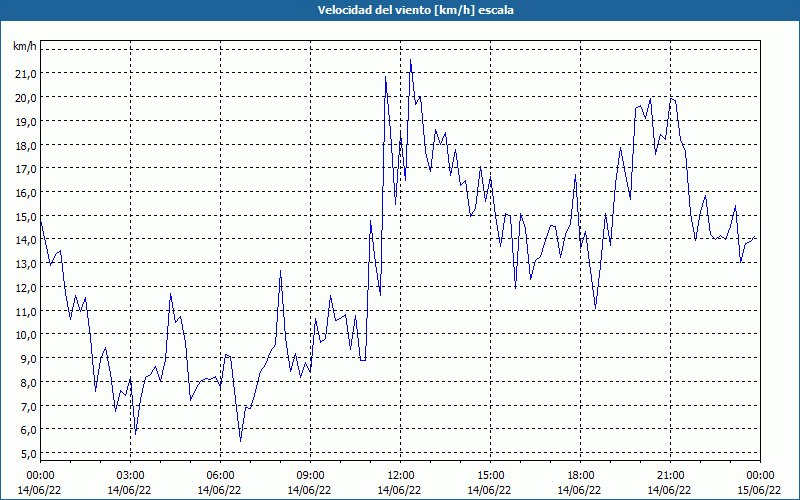This screenshot has width=800, height=500.
Task: Click the chart title 'Velocidad del viento [km/h] escala'
Action: tap(415, 10)
